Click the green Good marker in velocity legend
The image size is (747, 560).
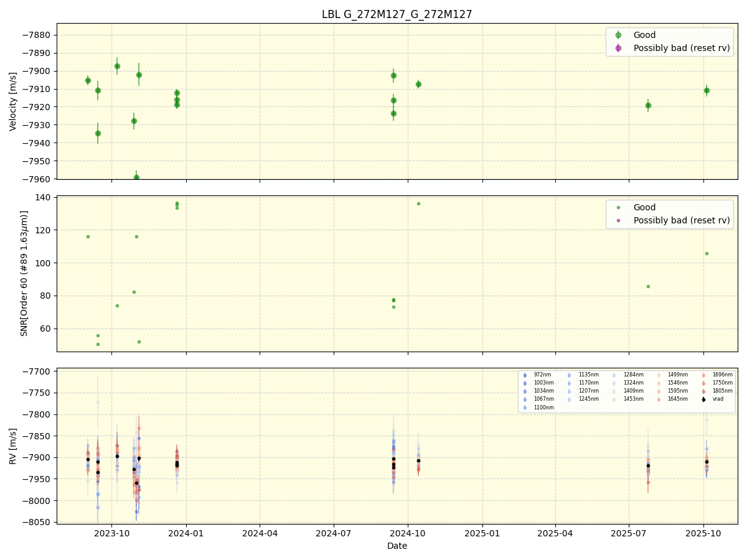(618, 35)
